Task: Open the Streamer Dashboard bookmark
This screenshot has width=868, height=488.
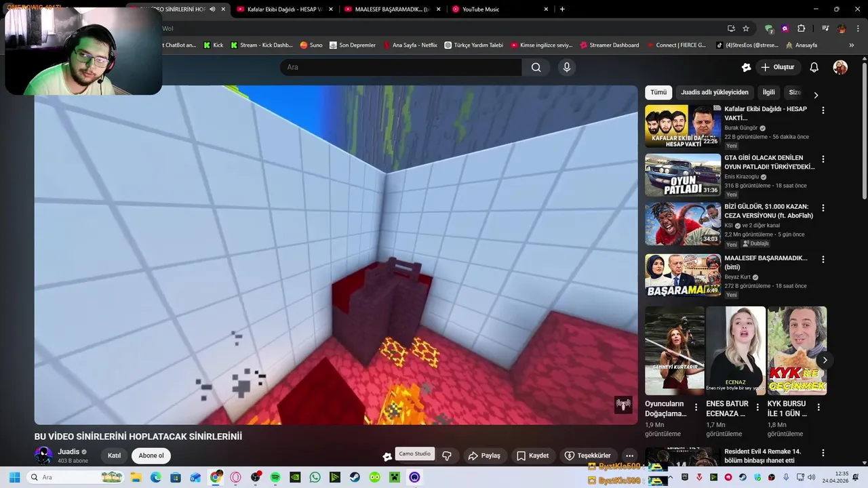Action: pyautogui.click(x=608, y=45)
